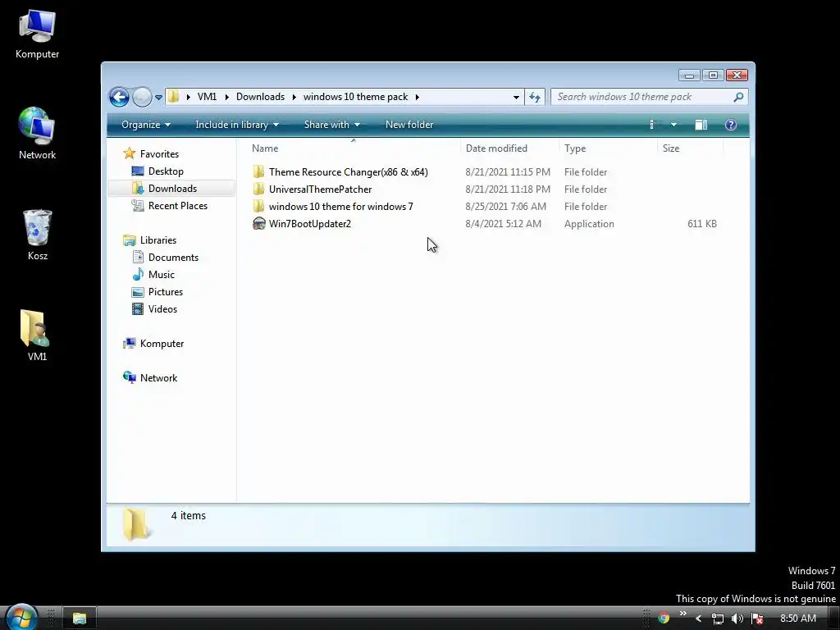Image resolution: width=840 pixels, height=630 pixels.
Task: Open Pictures library
Action: (166, 292)
